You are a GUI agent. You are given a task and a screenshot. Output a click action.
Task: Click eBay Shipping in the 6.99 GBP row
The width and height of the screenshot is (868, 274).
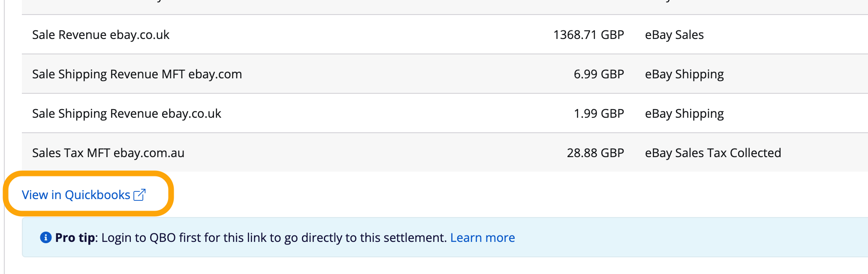(684, 74)
